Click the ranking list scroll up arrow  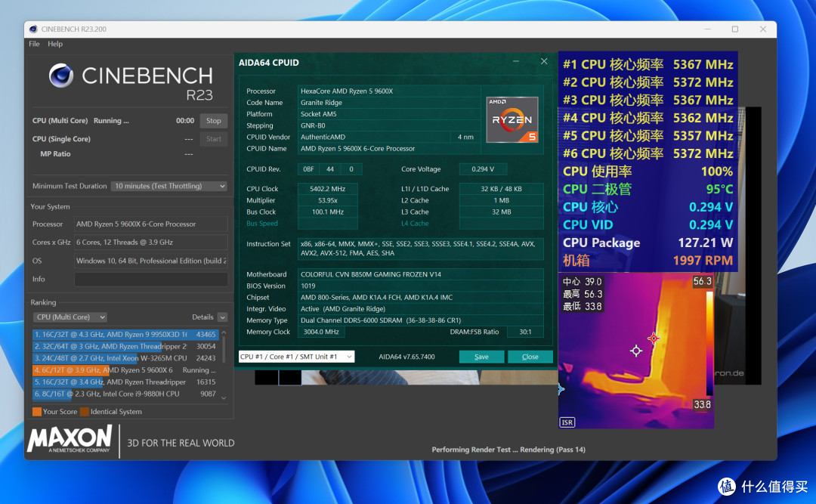(224, 332)
